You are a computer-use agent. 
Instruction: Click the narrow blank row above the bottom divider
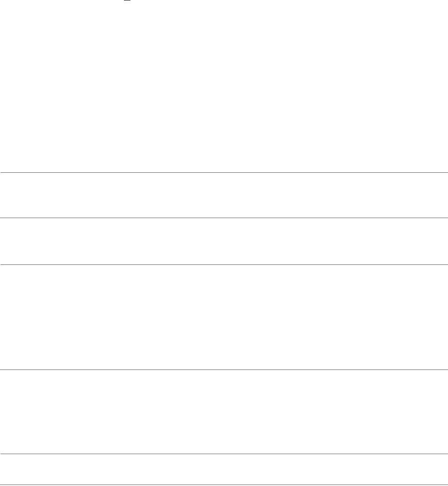pos(224,469)
